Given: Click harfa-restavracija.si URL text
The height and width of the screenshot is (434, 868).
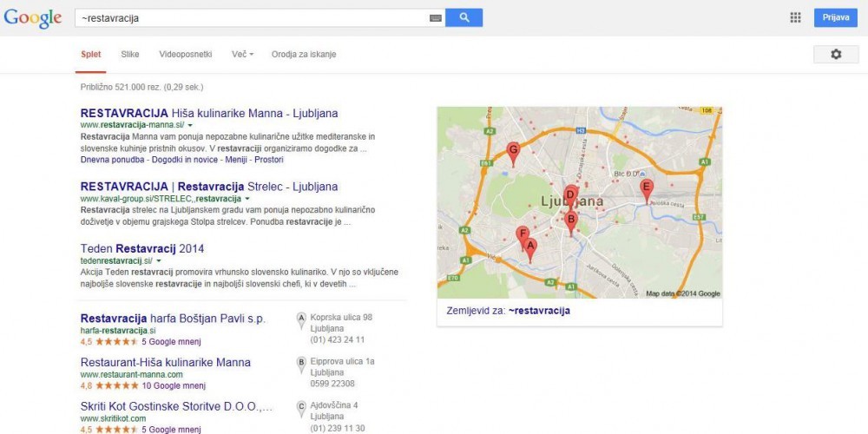Looking at the screenshot, I should pos(118,331).
